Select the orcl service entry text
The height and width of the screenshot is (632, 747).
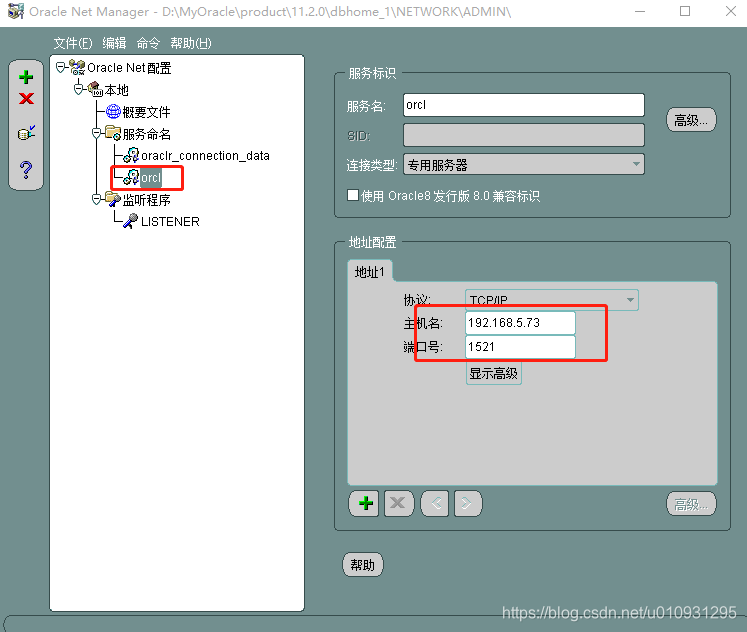pyautogui.click(x=151, y=178)
